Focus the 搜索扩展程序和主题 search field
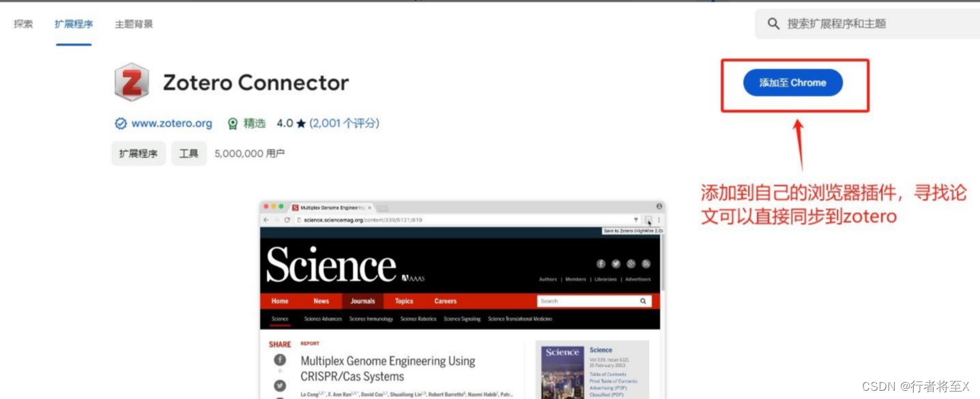Screen dimensions: 980x399 (867, 24)
